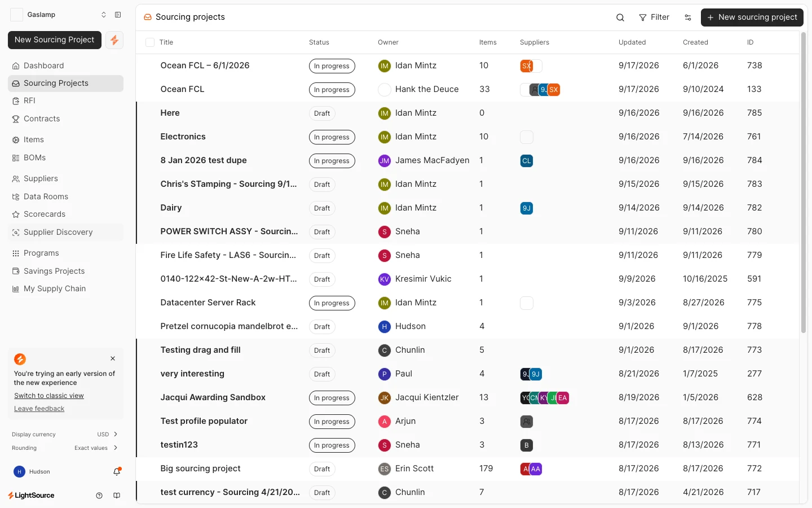The width and height of the screenshot is (812, 508).
Task: Open the documentation book icon
Action: pos(117,496)
